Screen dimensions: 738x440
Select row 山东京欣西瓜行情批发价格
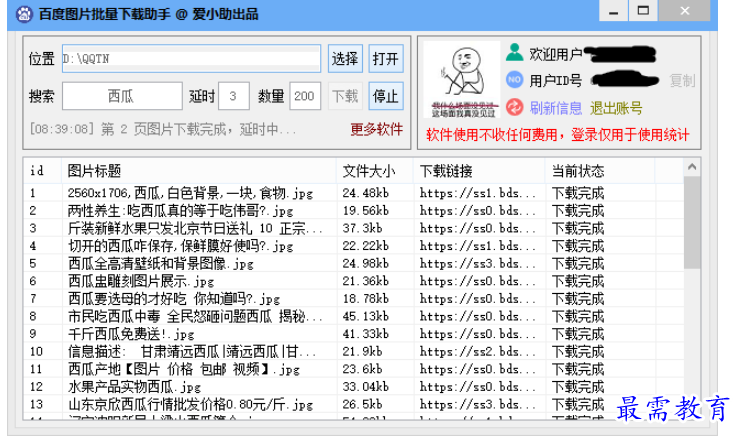point(354,405)
